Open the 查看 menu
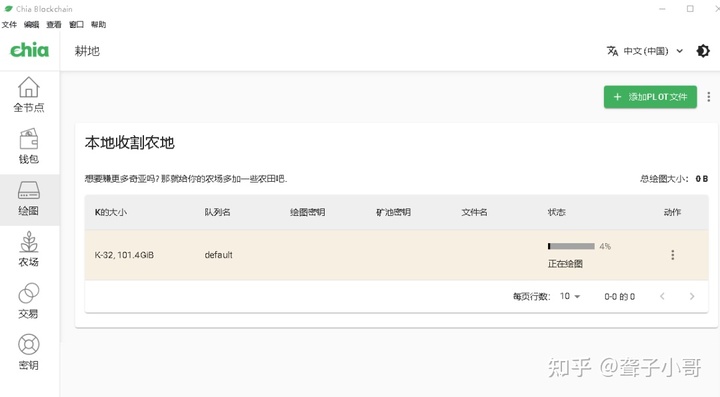This screenshot has height=397, width=720. tap(54, 24)
